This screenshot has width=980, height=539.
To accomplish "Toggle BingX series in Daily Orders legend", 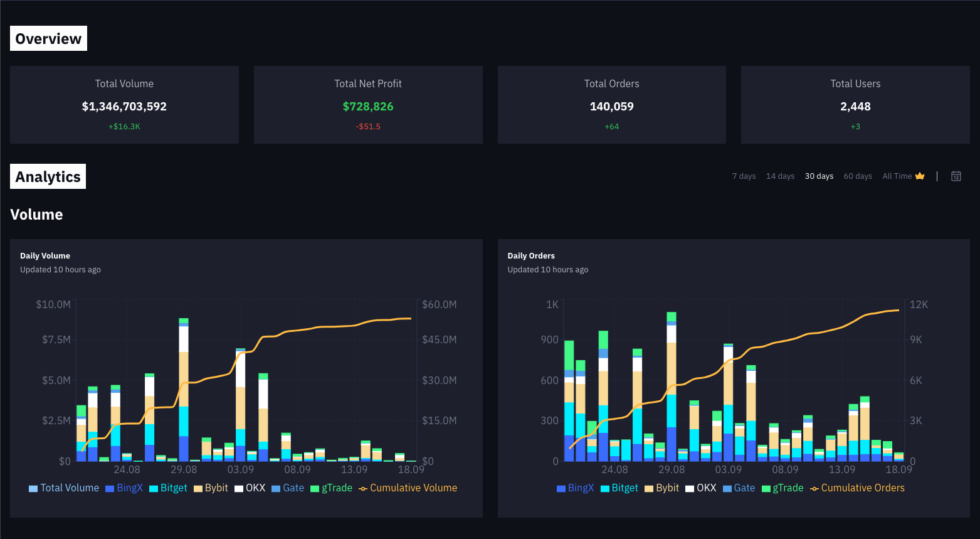I will click(x=575, y=488).
